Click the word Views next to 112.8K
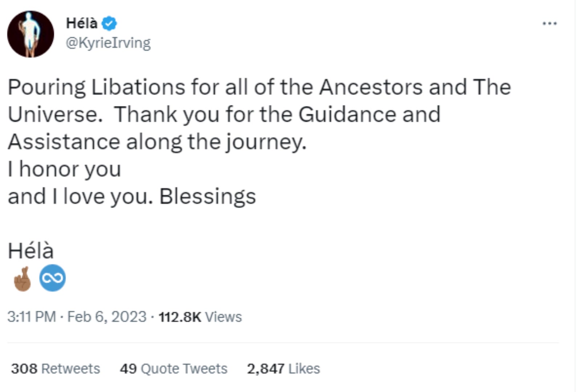The width and height of the screenshot is (577, 392). tap(224, 317)
